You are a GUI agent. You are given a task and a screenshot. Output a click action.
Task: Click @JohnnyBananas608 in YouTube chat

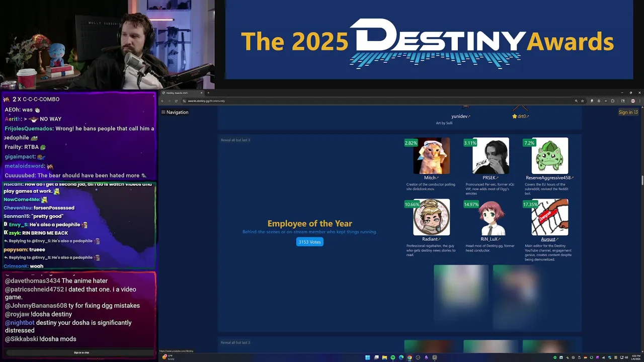[x=36, y=306]
